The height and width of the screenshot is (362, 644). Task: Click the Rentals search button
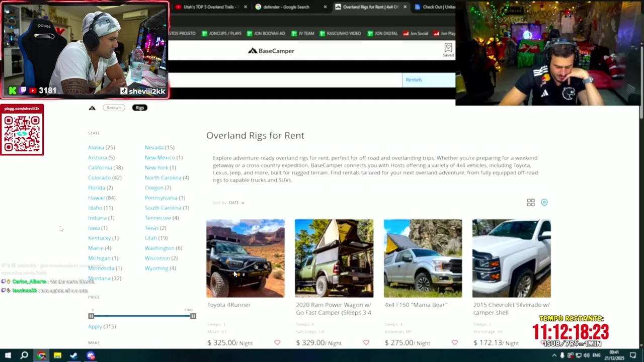429,80
